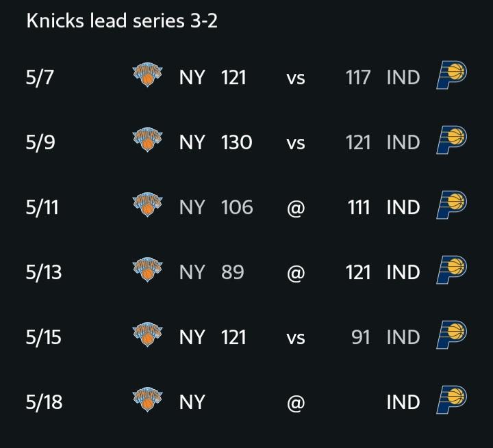The height and width of the screenshot is (448, 493).
Task: Click the Knicks logo in the 5/7 game
Action: tap(147, 75)
